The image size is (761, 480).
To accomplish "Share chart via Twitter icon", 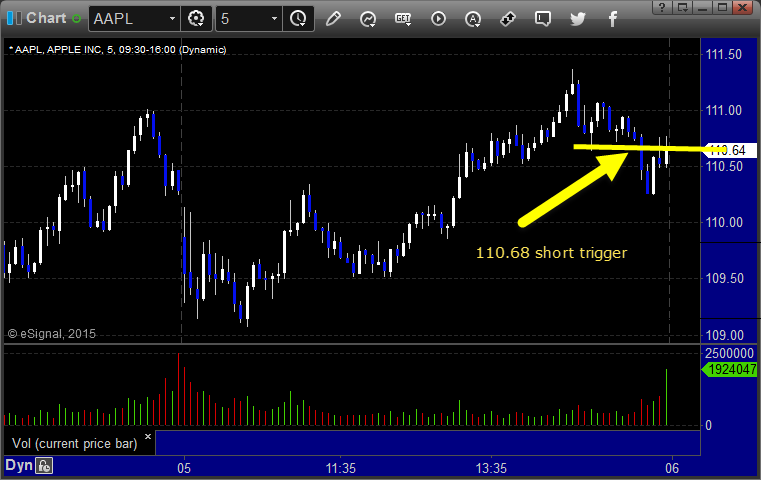I will (x=578, y=19).
